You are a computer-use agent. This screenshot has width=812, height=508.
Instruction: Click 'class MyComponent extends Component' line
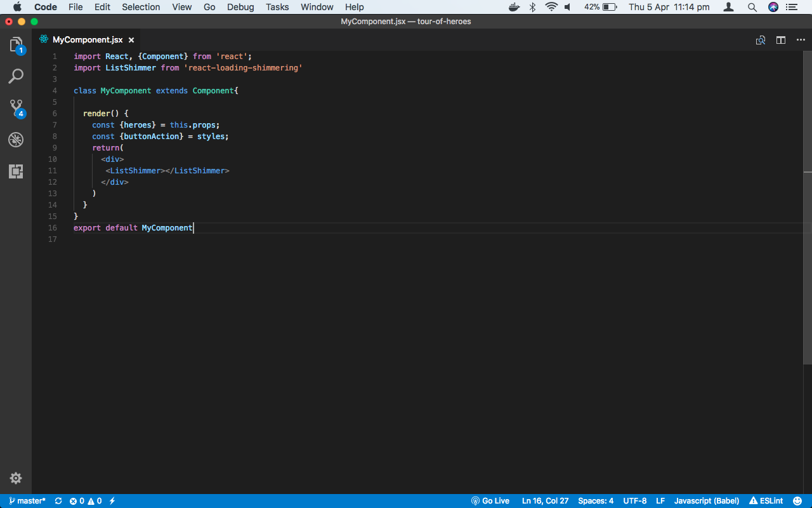pos(156,91)
